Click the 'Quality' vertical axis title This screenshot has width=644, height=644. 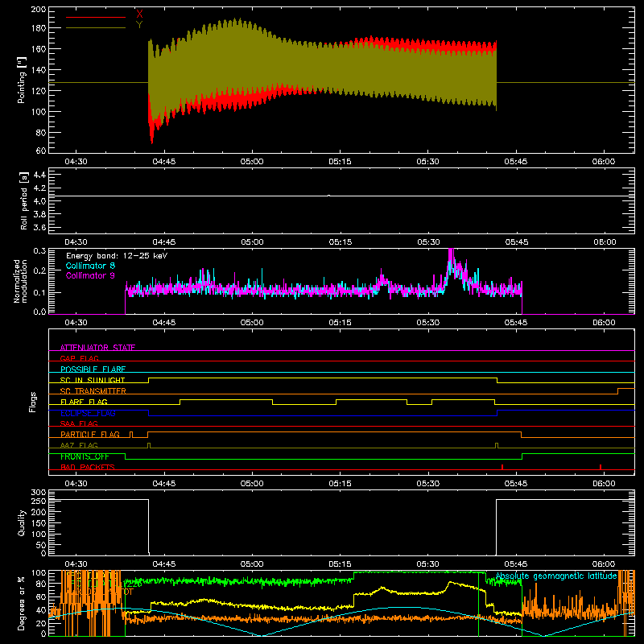(x=22, y=522)
